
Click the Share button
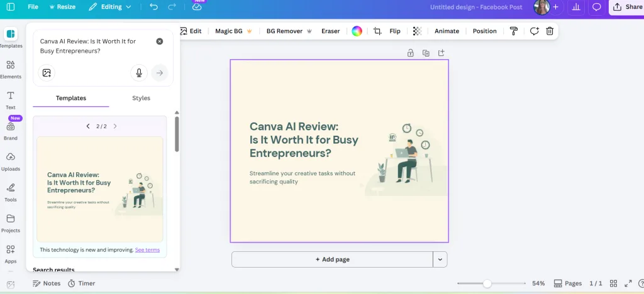(x=627, y=7)
